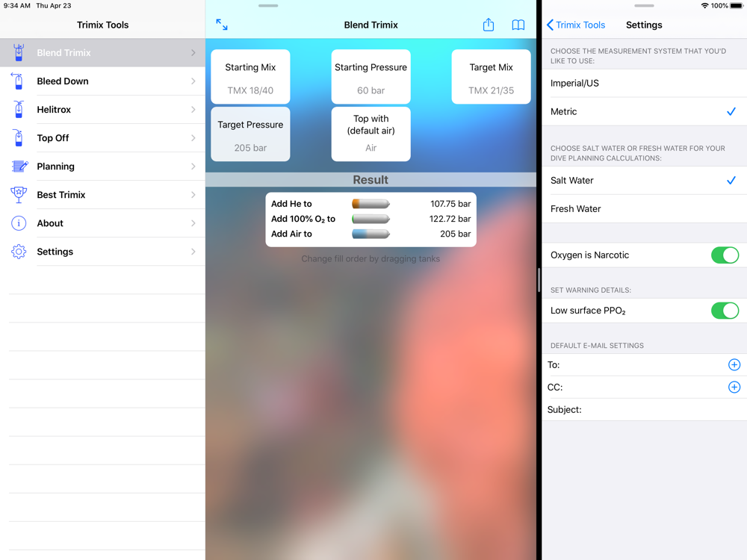Tap the share icon in Blend Trimix header

[489, 25]
